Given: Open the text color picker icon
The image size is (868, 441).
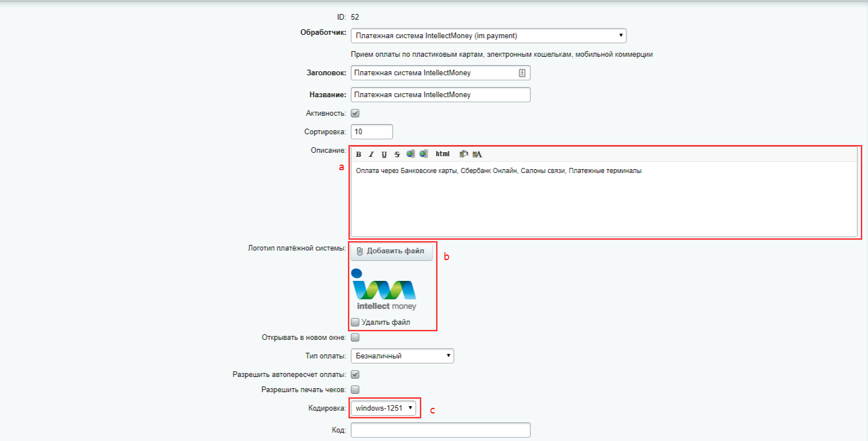Looking at the screenshot, I should 477,154.
